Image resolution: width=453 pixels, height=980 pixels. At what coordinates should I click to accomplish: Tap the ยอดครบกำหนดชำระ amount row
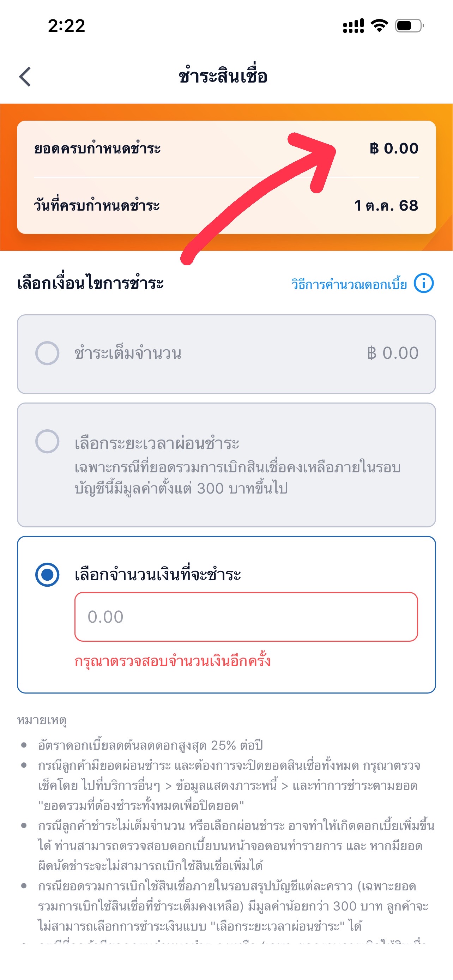pyautogui.click(x=226, y=149)
